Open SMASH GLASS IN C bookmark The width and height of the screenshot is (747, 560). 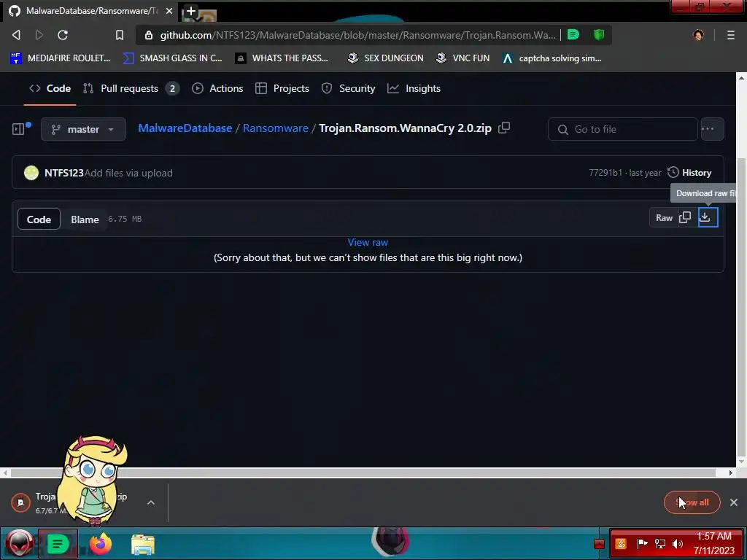click(x=172, y=58)
